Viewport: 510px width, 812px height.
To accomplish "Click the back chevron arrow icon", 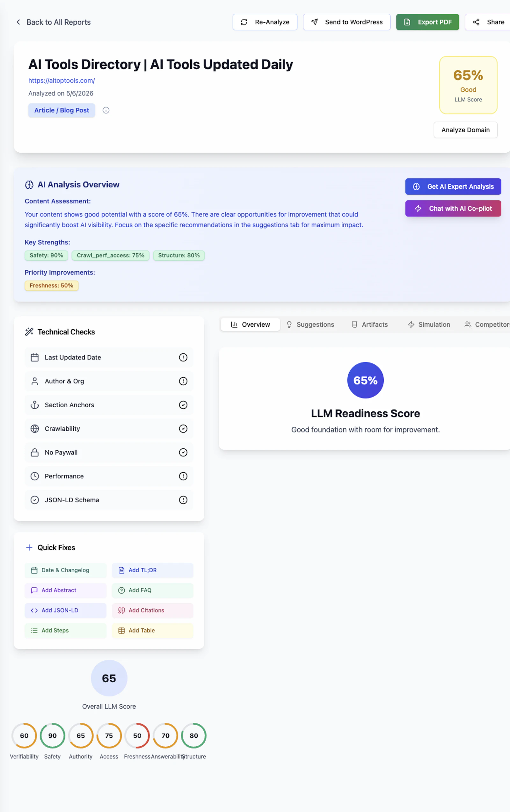I will 18,22.
